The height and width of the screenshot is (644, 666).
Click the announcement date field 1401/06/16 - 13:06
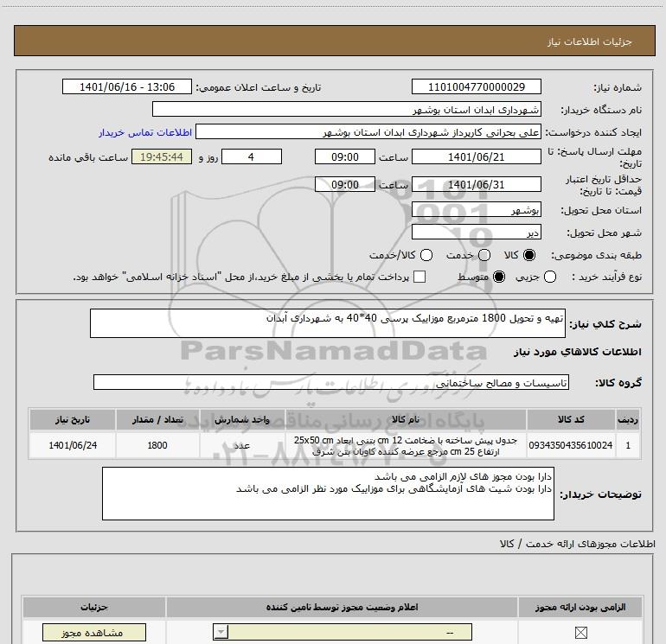click(x=127, y=87)
